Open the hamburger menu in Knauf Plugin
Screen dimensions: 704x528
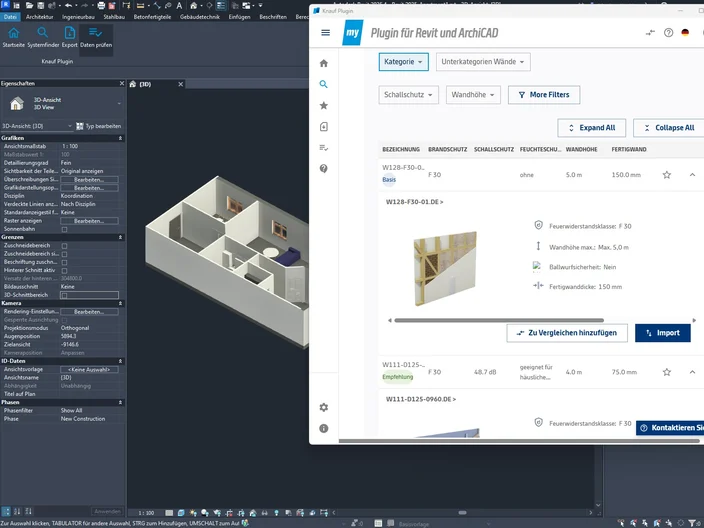[326, 32]
